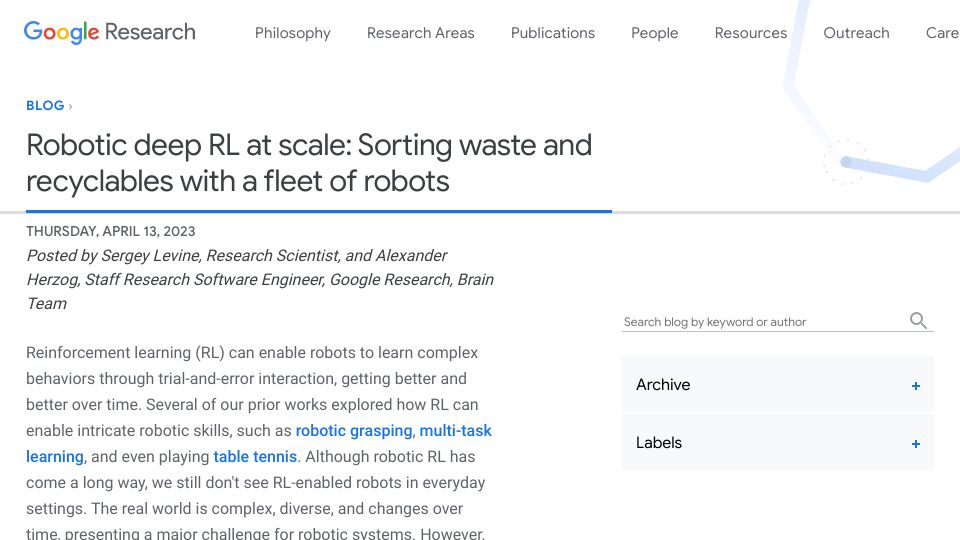Open the Research Areas menu item
This screenshot has height=540, width=960.
421,33
